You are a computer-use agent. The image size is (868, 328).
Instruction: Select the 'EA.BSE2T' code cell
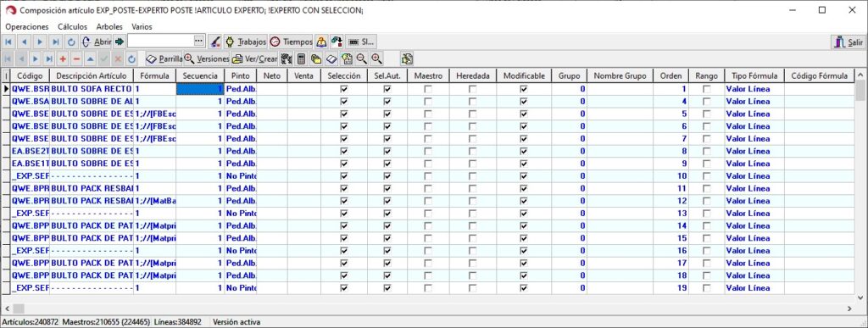30,151
